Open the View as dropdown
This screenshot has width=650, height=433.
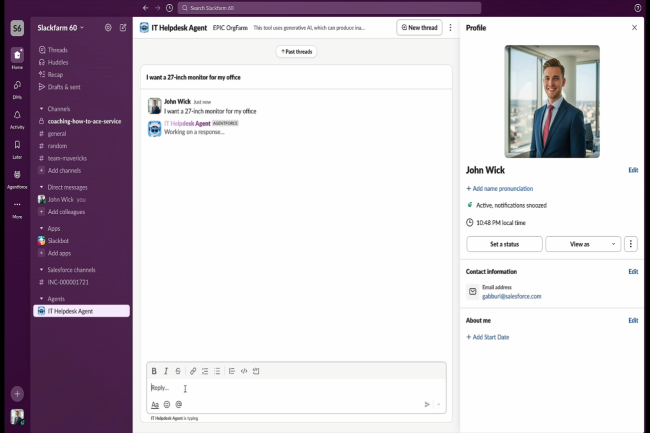(583, 244)
